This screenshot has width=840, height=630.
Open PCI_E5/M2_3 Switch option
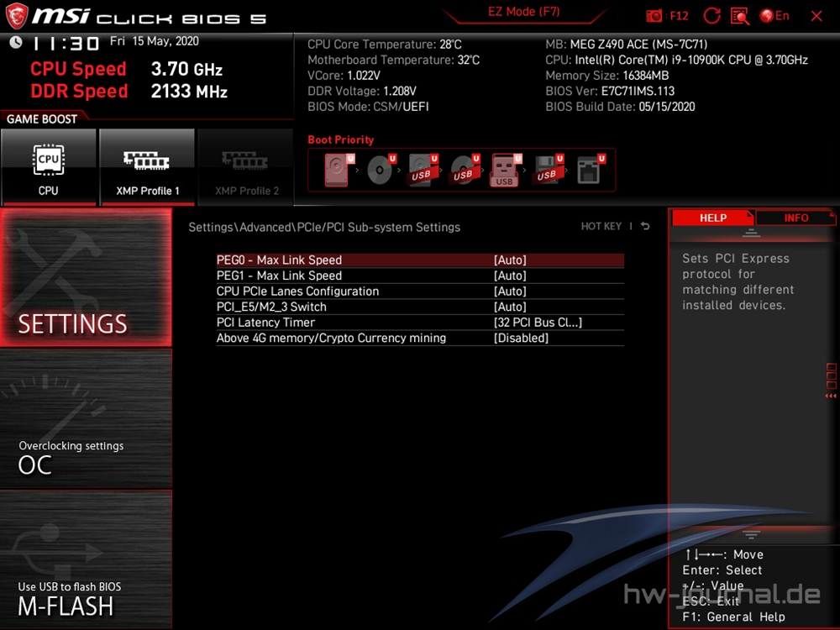tap(420, 307)
